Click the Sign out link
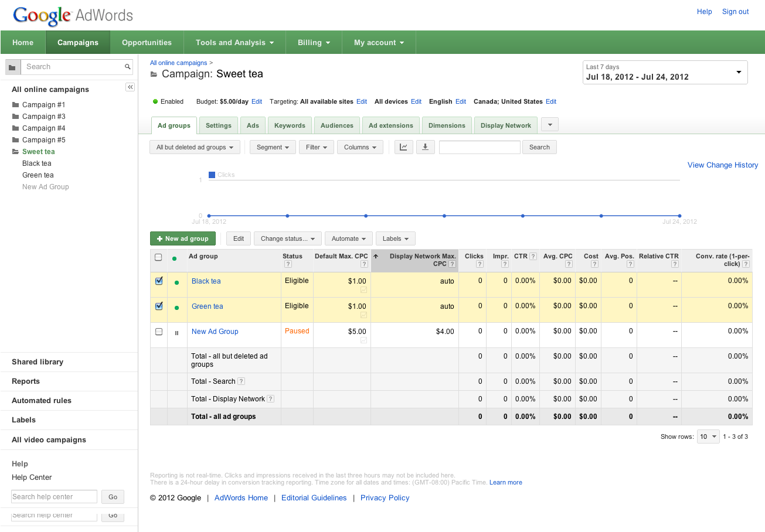The height and width of the screenshot is (532, 765). pos(736,12)
